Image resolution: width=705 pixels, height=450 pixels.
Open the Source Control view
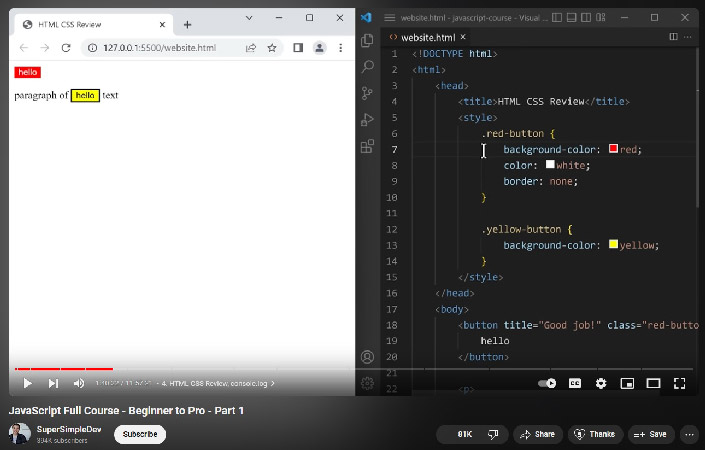tap(367, 93)
